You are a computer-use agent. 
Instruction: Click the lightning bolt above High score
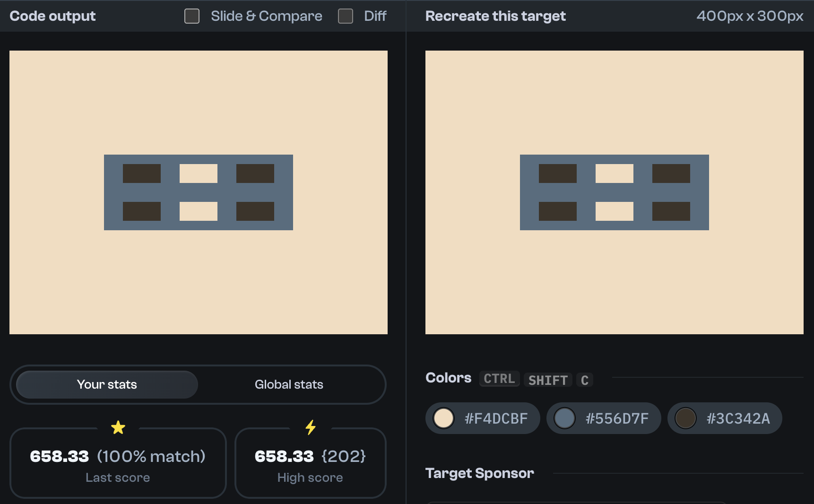point(310,427)
